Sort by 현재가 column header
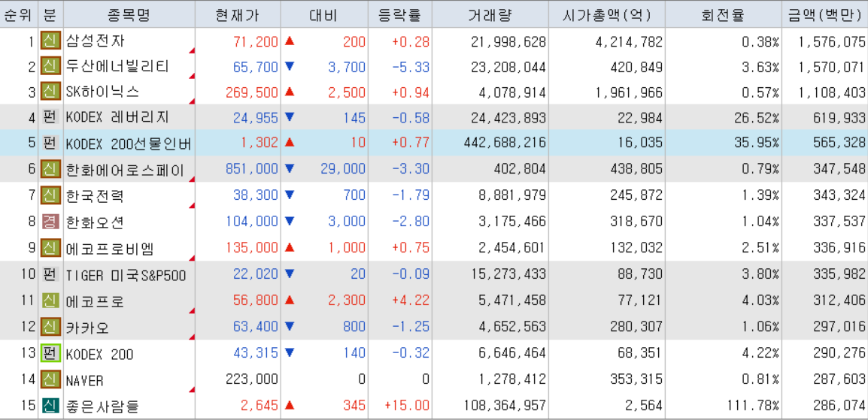This screenshot has width=868, height=420. [238, 14]
